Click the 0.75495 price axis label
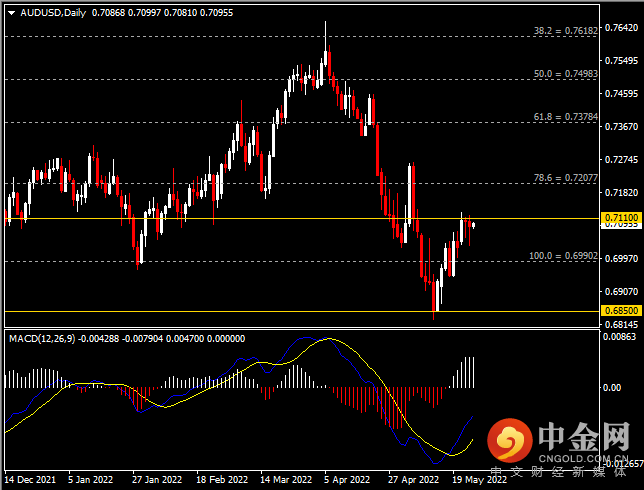The image size is (644, 490). pyautogui.click(x=621, y=61)
